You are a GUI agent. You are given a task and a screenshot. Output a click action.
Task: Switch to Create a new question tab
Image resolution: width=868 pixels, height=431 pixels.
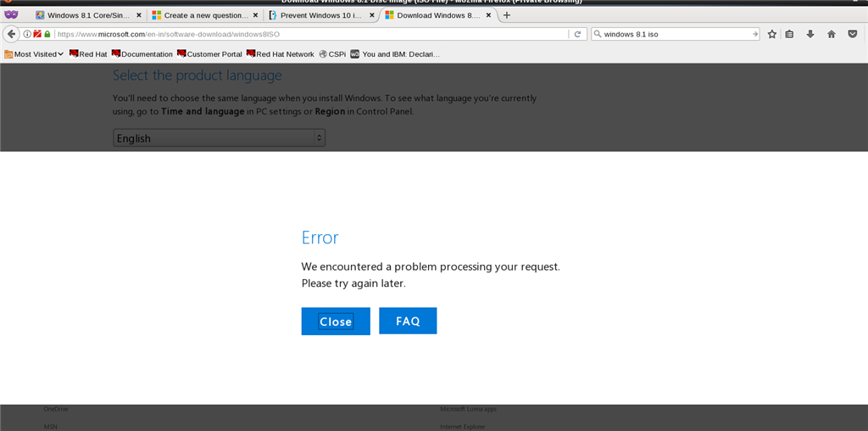tap(205, 15)
